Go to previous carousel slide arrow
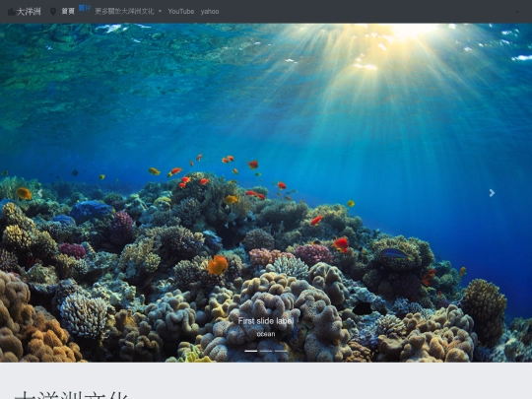Screen dimensions: 532x399 coord(40,193)
